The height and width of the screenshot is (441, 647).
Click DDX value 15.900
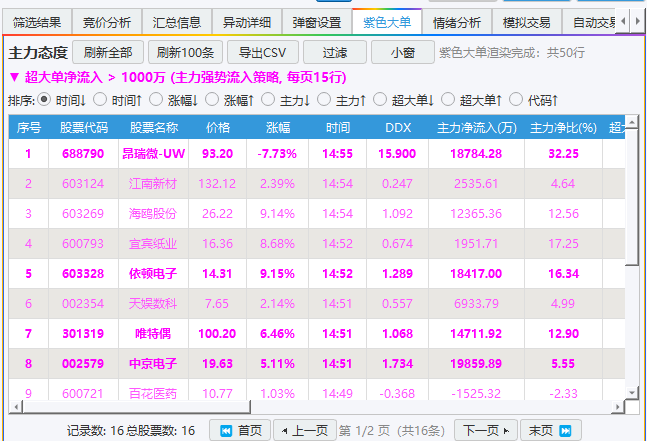pos(397,153)
